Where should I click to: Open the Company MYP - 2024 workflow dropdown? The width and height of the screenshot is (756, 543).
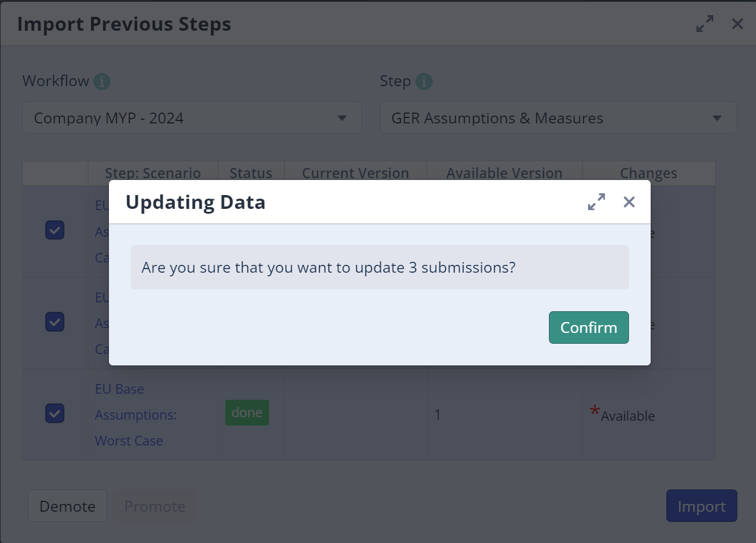point(192,118)
